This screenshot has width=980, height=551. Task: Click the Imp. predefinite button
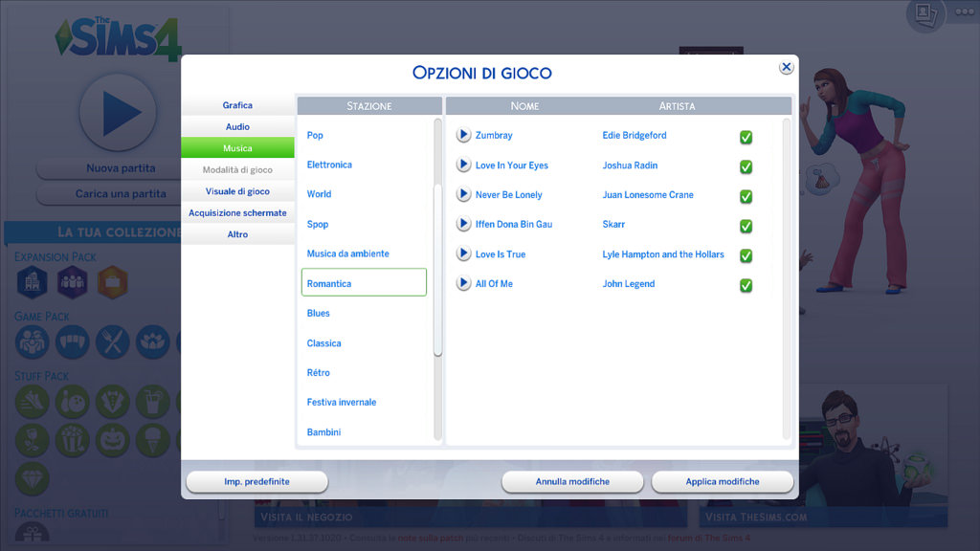[256, 482]
